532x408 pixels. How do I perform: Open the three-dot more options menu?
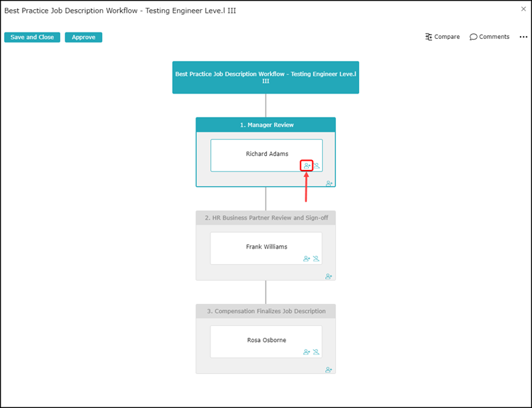(x=523, y=37)
